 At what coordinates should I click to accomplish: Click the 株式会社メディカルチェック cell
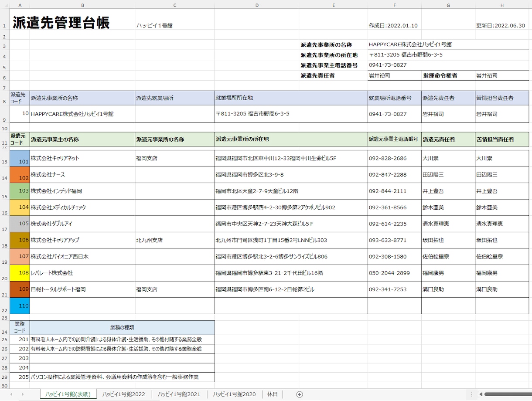(82, 207)
